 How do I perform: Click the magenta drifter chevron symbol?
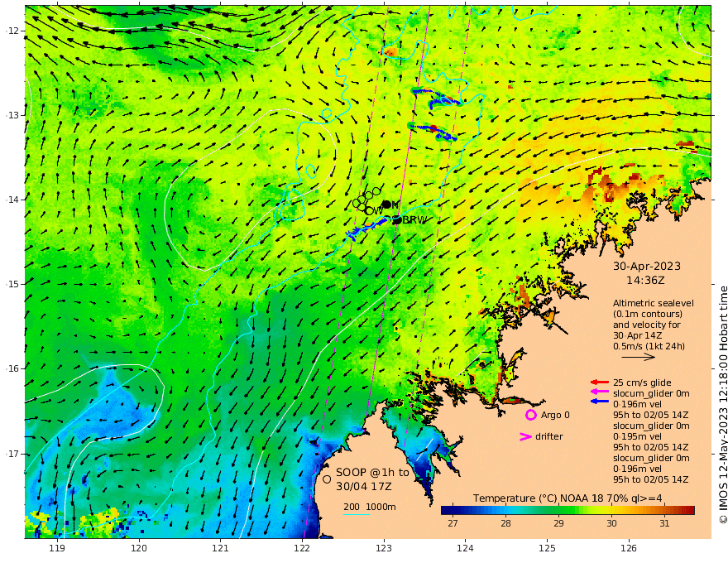pos(525,436)
